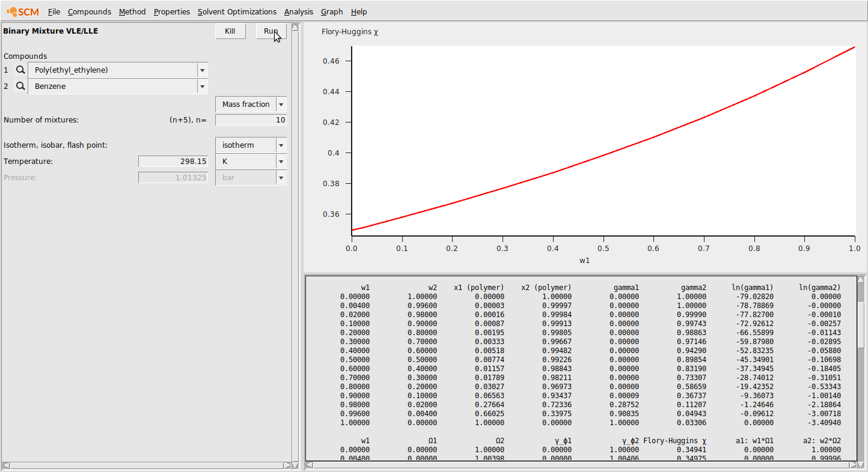This screenshot has width=868, height=472.
Task: Click the Kill button
Action: pyautogui.click(x=230, y=31)
